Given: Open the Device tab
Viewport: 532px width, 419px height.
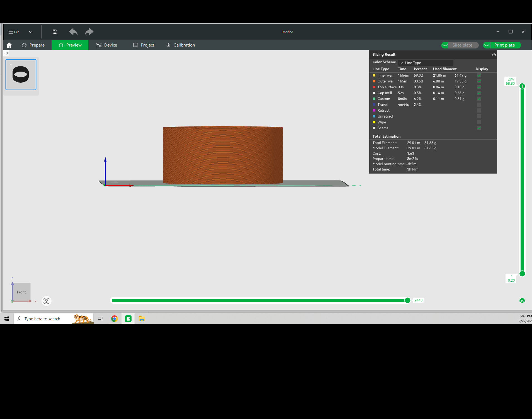Looking at the screenshot, I should [107, 45].
